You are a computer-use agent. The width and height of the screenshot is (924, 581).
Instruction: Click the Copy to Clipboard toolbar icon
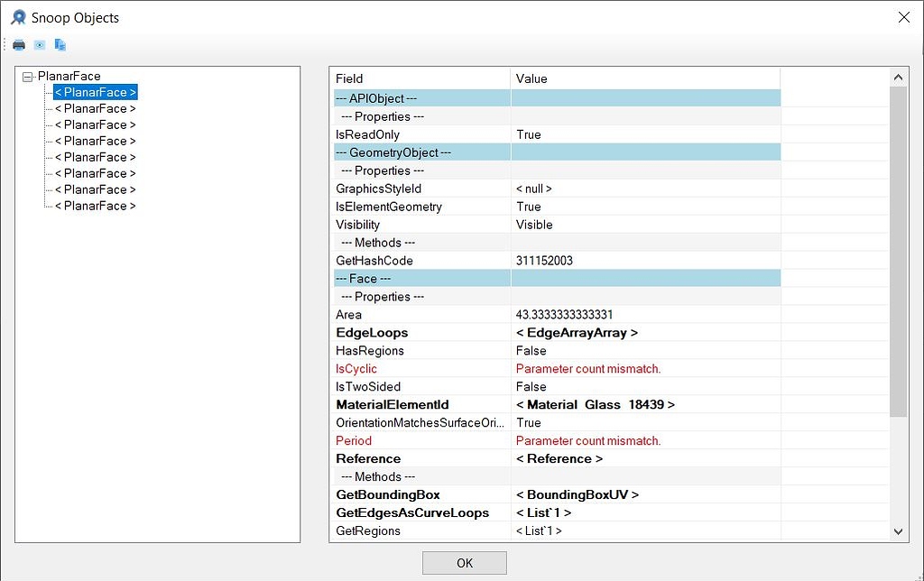click(60, 43)
